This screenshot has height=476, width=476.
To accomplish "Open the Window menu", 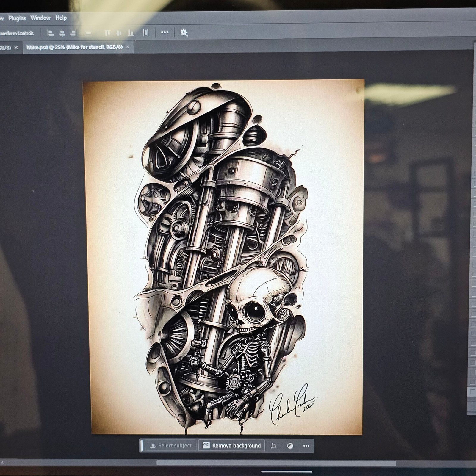I will click(40, 18).
